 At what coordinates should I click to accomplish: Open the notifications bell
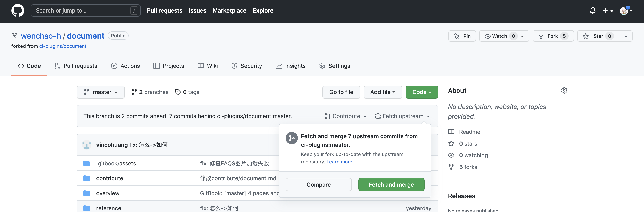tap(592, 10)
